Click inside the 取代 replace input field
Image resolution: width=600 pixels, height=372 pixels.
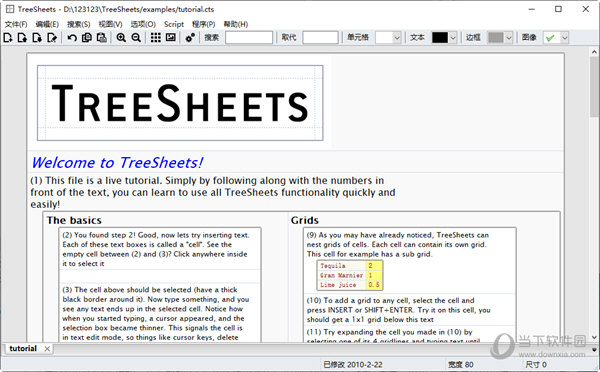(320, 38)
